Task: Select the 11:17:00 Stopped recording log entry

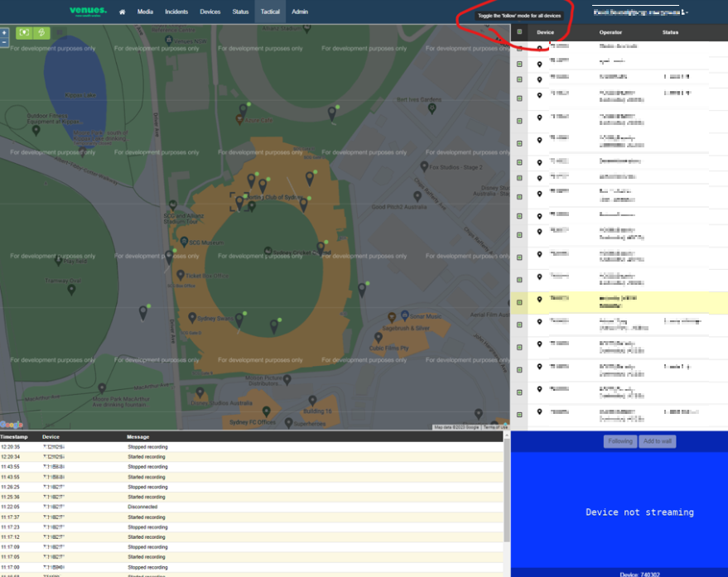Action: [x=251, y=567]
